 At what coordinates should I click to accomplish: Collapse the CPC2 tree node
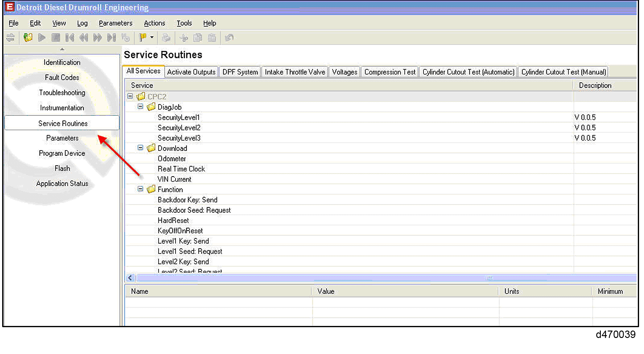[130, 96]
